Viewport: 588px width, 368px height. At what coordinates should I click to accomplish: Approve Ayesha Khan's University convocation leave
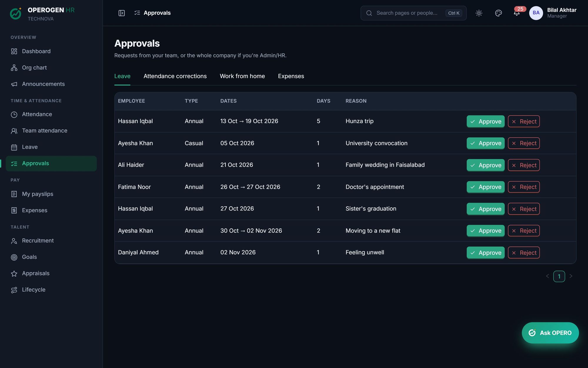[485, 143]
